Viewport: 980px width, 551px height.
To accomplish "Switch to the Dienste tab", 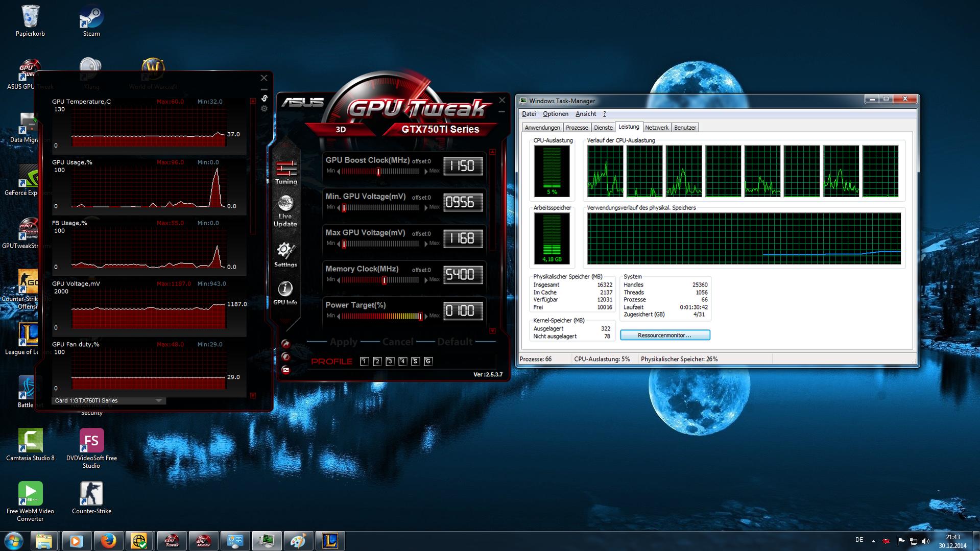I will click(x=603, y=128).
